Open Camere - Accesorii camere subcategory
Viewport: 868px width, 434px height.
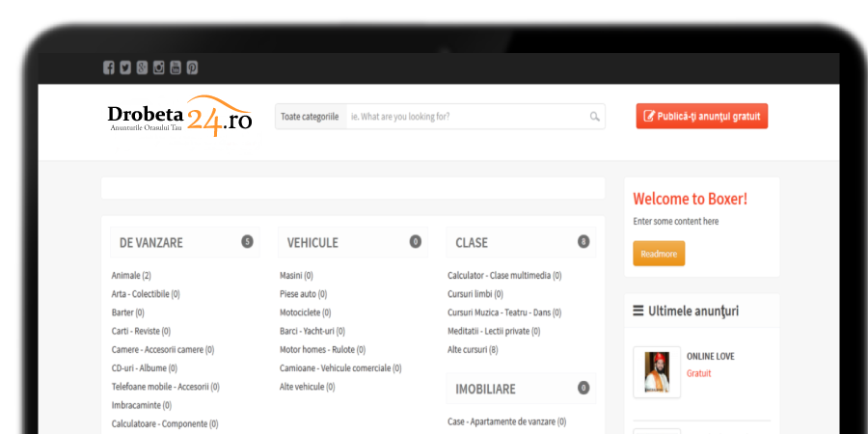click(x=163, y=350)
